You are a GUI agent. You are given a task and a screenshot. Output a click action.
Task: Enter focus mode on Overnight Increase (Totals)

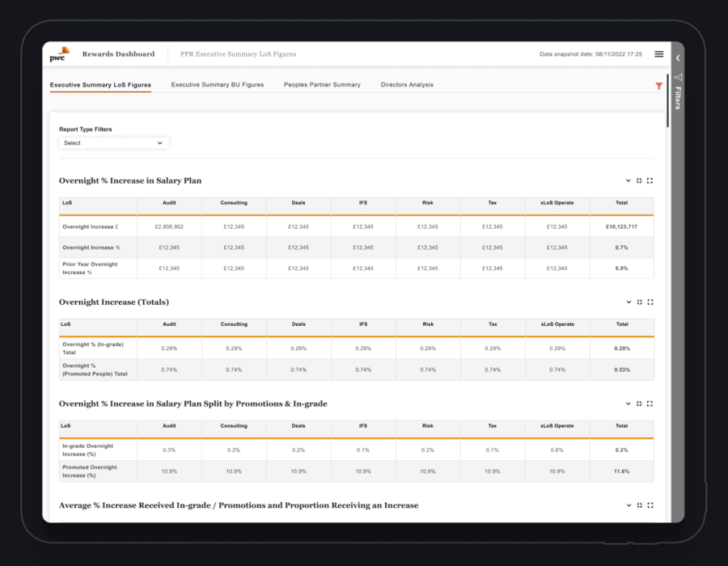coord(639,302)
